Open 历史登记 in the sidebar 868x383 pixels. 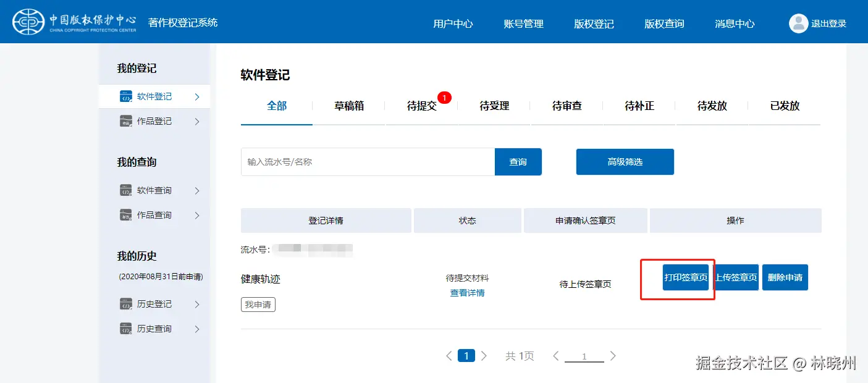[154, 305]
